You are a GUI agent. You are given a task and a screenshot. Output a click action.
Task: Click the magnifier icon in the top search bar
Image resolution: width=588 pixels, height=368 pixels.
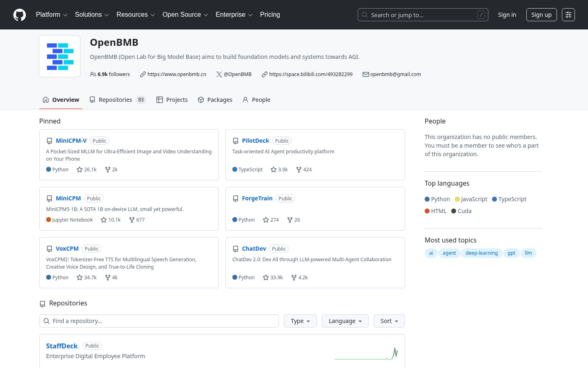365,15
